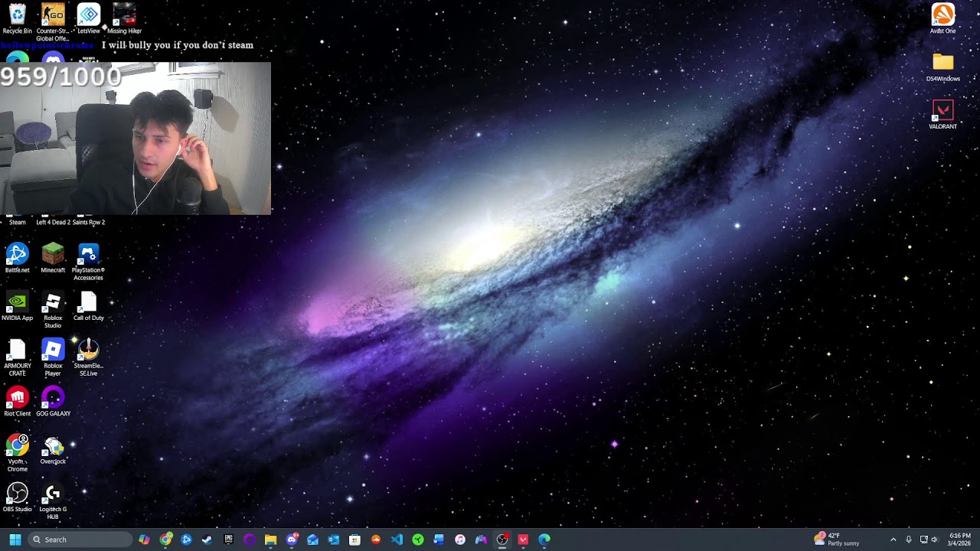Open Outlook from the taskbar

(333, 540)
